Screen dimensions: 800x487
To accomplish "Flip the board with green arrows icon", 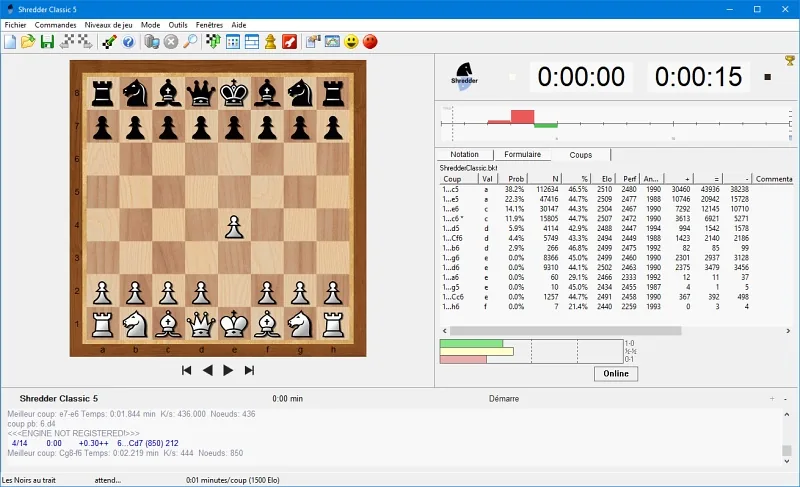I will pos(213,42).
